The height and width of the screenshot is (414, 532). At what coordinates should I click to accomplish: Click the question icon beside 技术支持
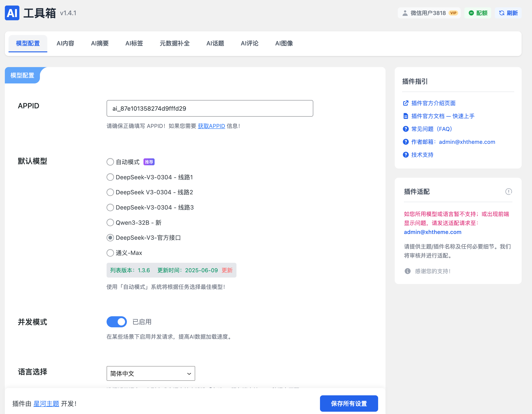(x=406, y=155)
